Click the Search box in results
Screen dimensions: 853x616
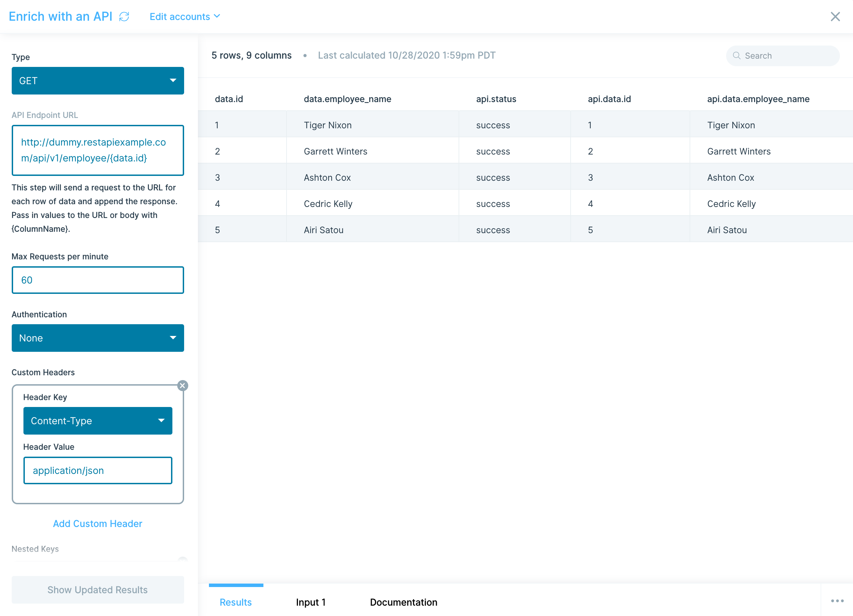pyautogui.click(x=782, y=56)
